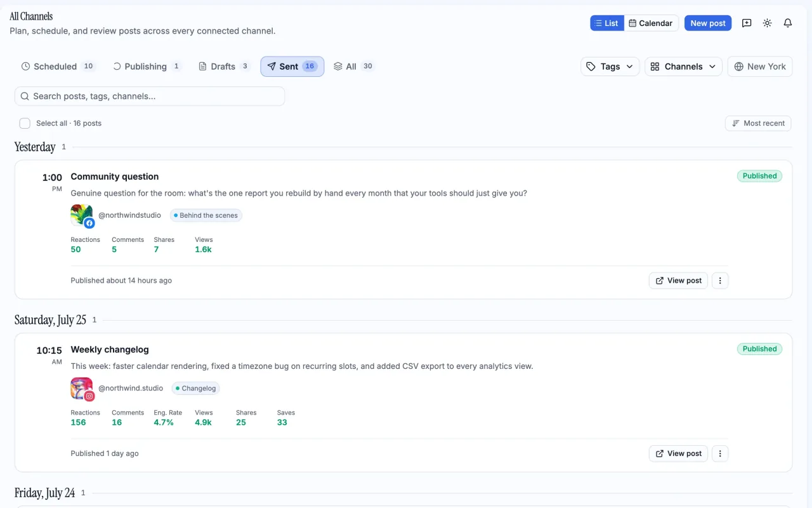Click the Behind the scenes tag

[206, 216]
